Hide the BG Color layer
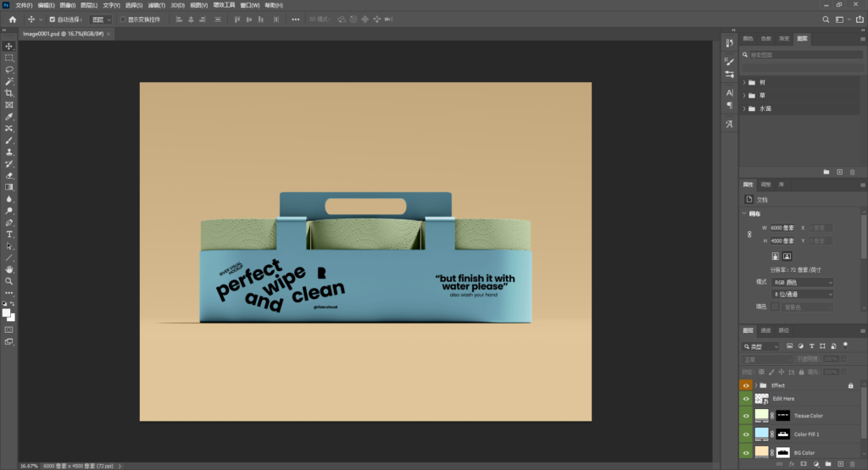 [746, 452]
